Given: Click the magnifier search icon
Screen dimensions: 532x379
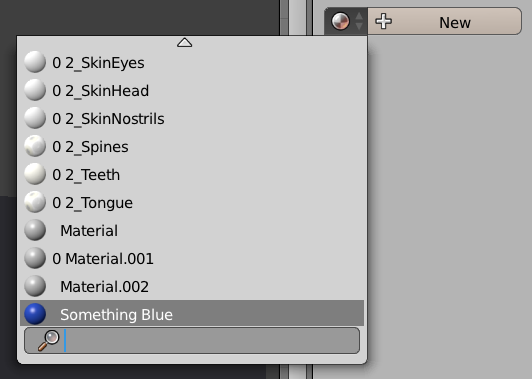Looking at the screenshot, I should (x=49, y=340).
